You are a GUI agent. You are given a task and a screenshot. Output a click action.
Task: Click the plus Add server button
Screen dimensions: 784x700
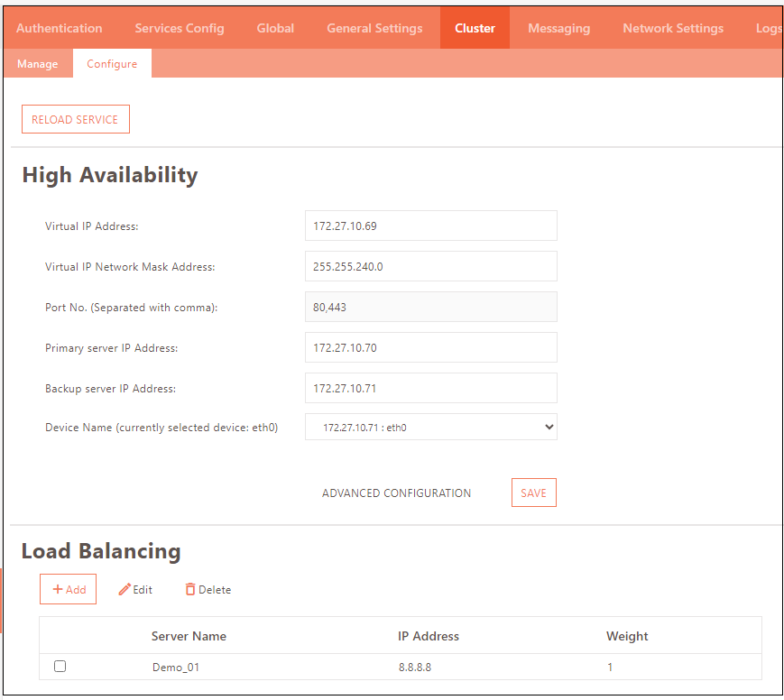coord(68,589)
